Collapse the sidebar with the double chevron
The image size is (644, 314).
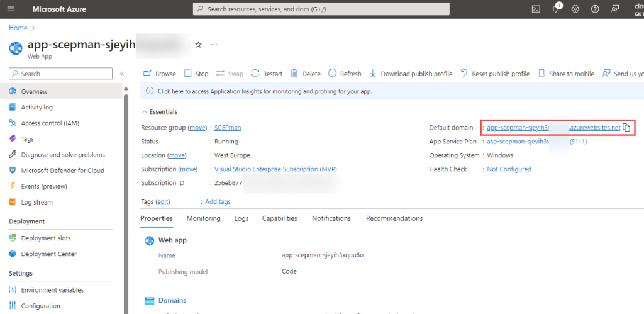(x=122, y=74)
